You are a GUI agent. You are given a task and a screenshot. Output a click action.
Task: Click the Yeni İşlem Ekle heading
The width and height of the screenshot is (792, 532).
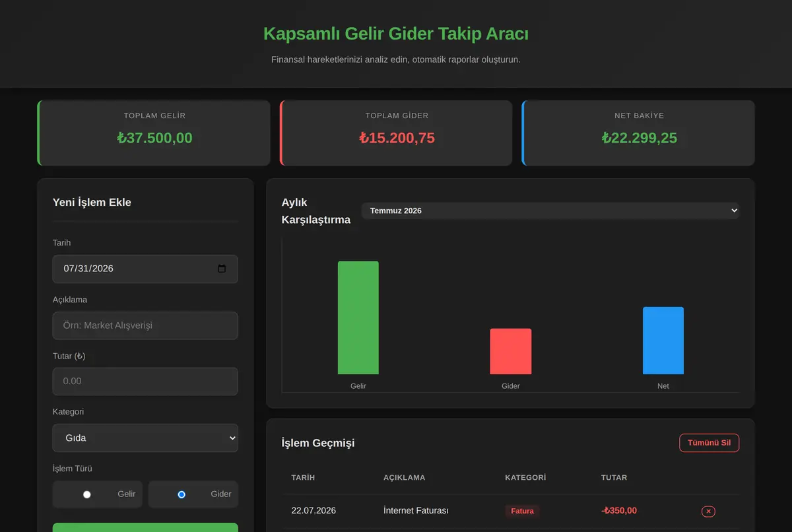[x=92, y=203]
